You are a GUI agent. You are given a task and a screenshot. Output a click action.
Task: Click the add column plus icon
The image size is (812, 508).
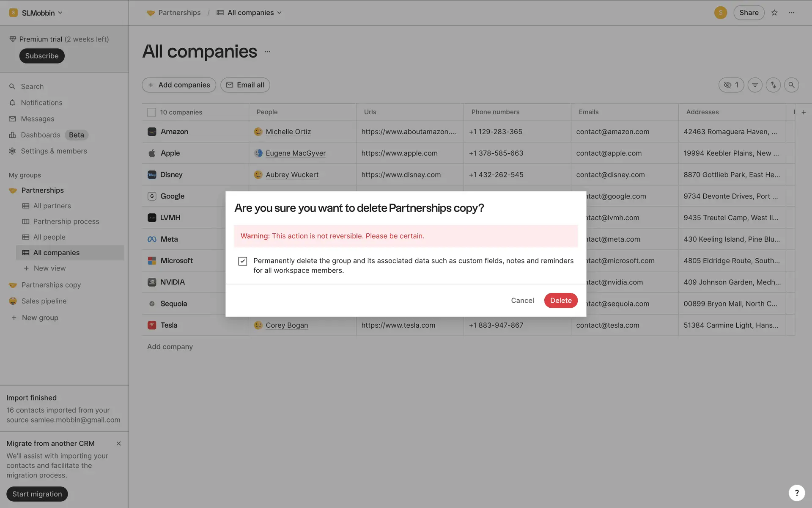coord(804,112)
